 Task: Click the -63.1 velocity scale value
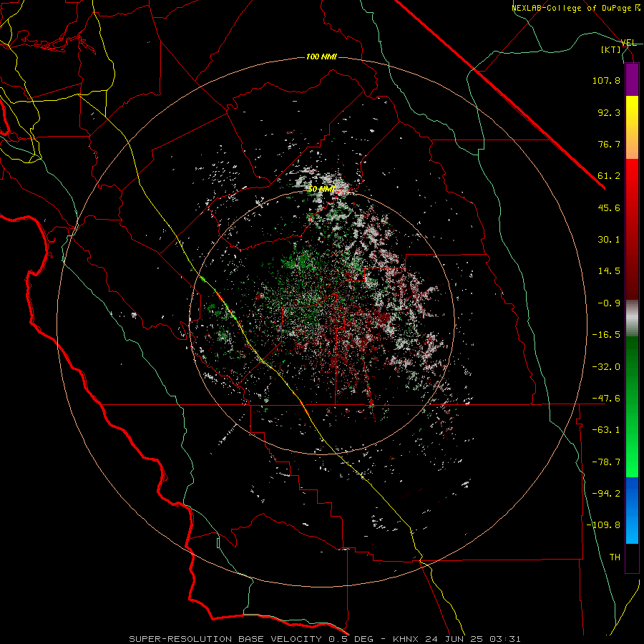pyautogui.click(x=606, y=430)
